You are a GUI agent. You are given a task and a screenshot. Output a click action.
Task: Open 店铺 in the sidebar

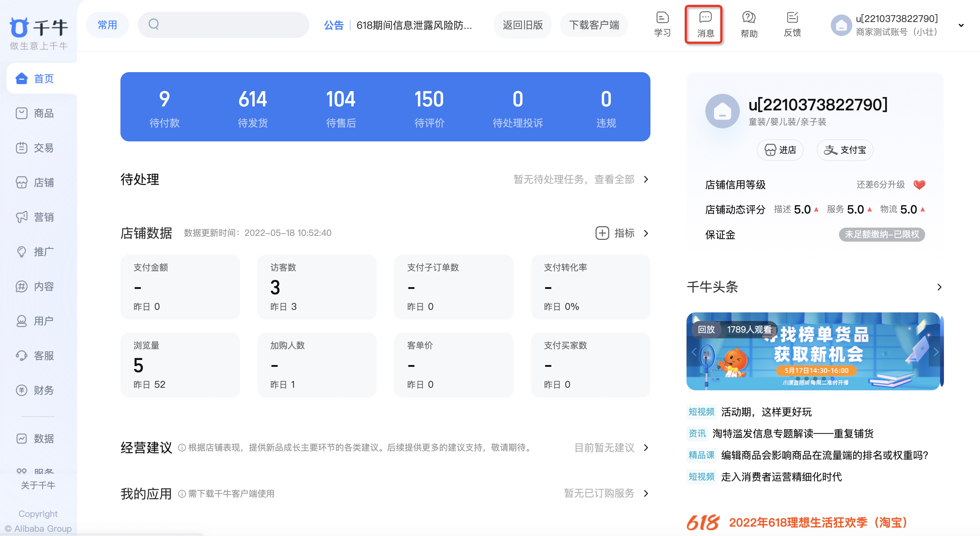pyautogui.click(x=35, y=183)
